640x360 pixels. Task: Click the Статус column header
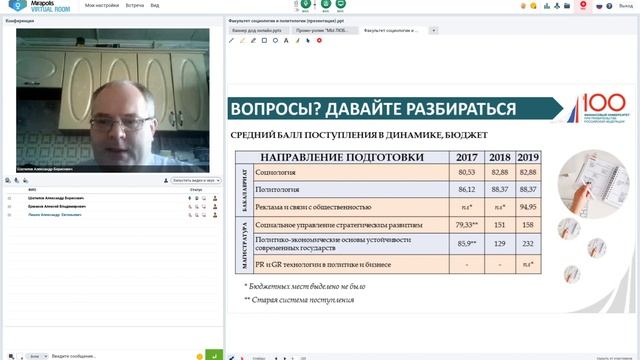[x=196, y=190]
